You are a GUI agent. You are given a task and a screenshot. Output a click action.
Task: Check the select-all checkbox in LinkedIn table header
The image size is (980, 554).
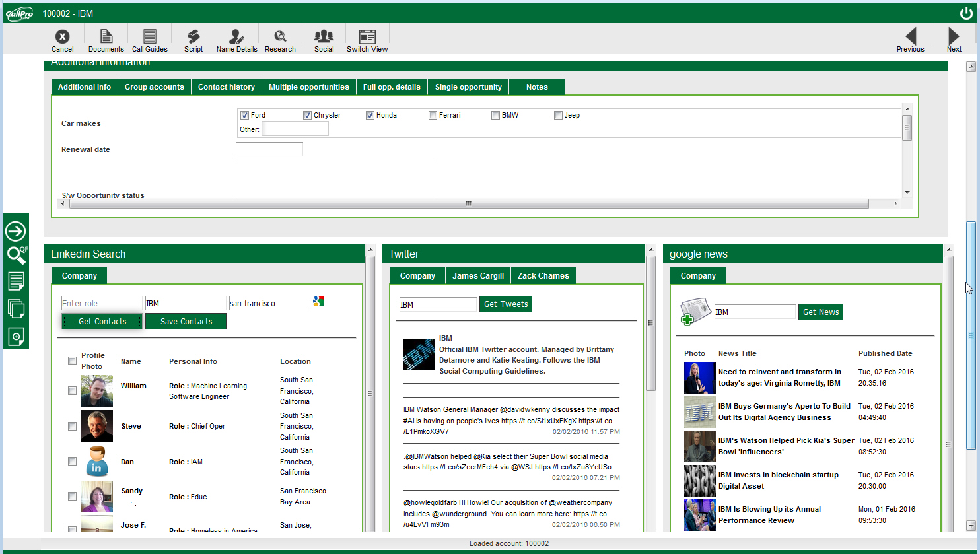(x=72, y=361)
